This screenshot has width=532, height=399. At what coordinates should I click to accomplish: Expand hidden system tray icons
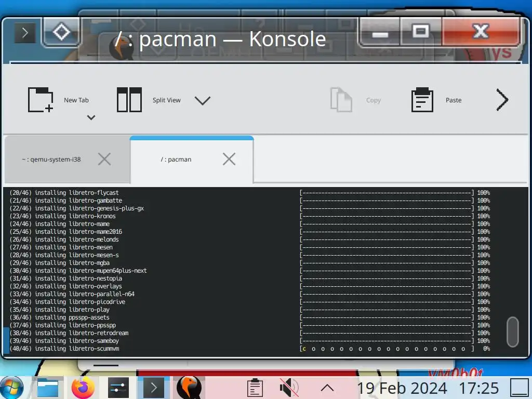coord(327,388)
